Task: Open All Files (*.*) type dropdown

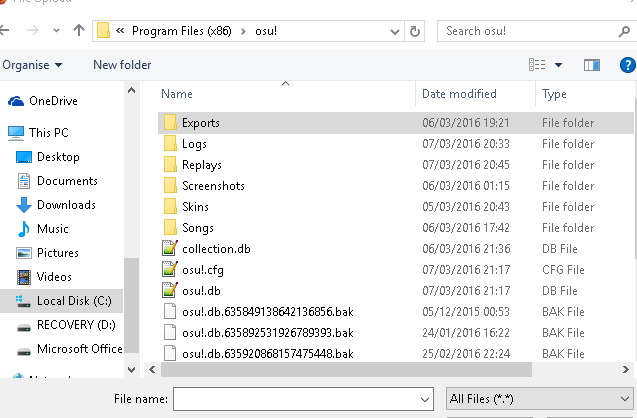Action: tap(540, 399)
